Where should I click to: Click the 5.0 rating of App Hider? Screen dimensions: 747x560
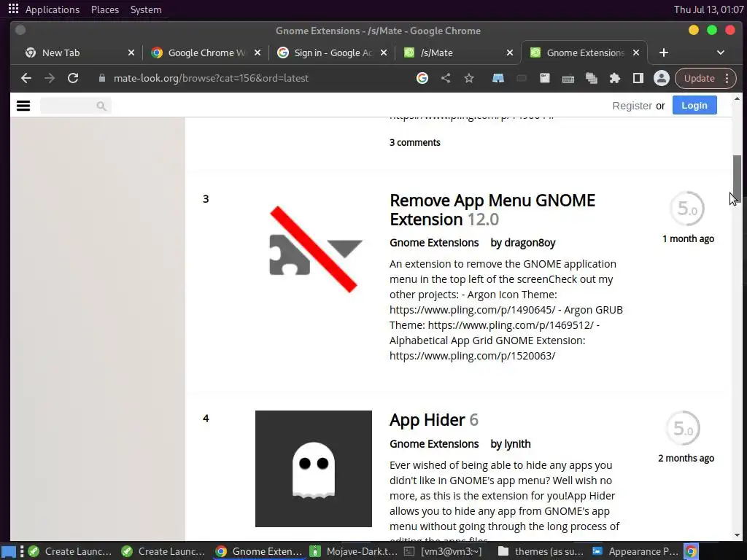[x=683, y=428]
